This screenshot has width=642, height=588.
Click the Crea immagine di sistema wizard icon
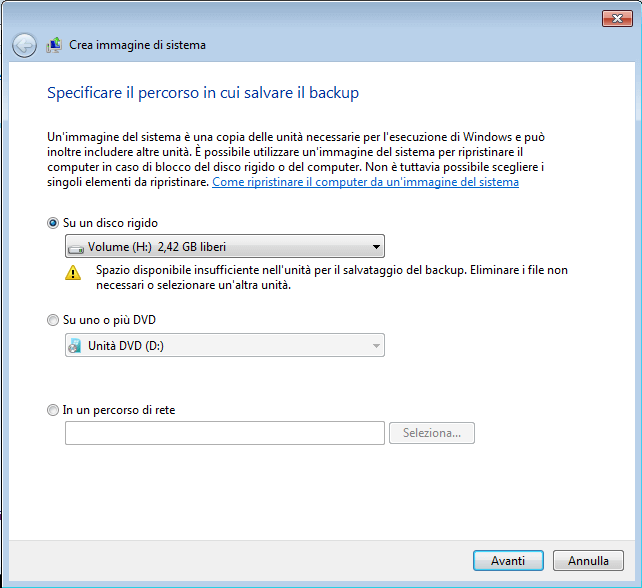54,45
